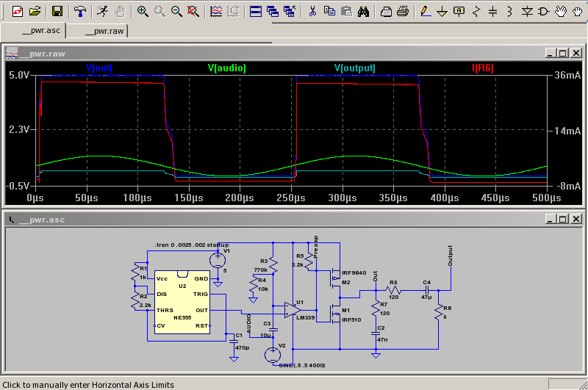588x390 pixels.
Task: Close the __pwr.asc schematic window
Action: [576, 219]
